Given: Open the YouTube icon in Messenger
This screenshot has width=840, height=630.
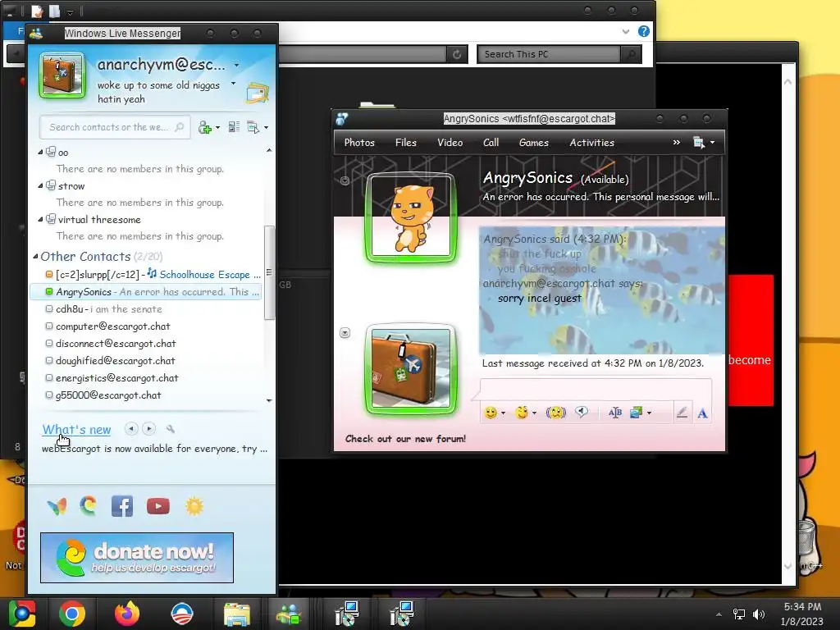Looking at the screenshot, I should [158, 506].
